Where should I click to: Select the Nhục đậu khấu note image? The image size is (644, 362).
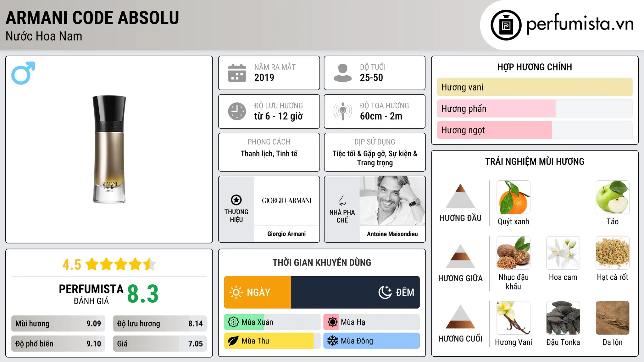pyautogui.click(x=514, y=253)
